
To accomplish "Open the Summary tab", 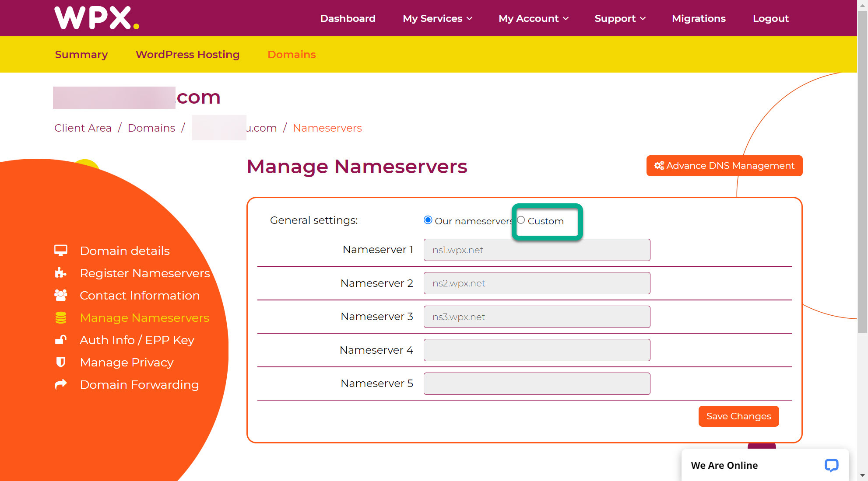I will 81,54.
